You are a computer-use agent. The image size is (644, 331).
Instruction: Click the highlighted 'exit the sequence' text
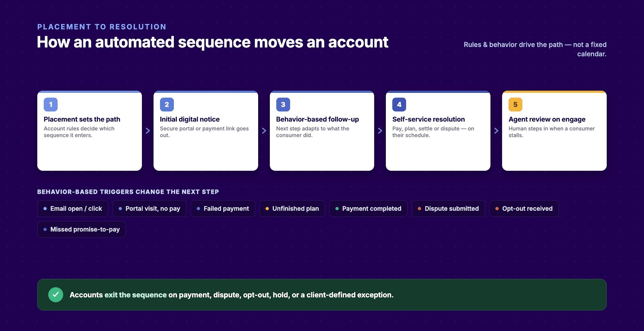136,295
